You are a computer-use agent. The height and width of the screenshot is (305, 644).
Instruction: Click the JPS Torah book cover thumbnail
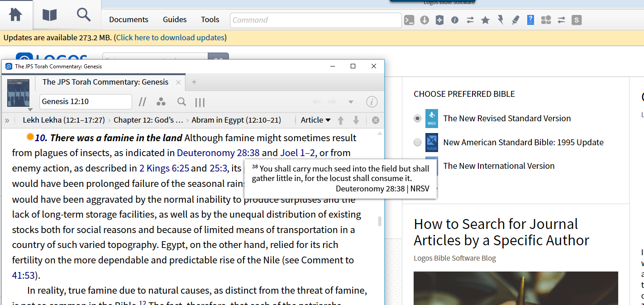coord(19,93)
